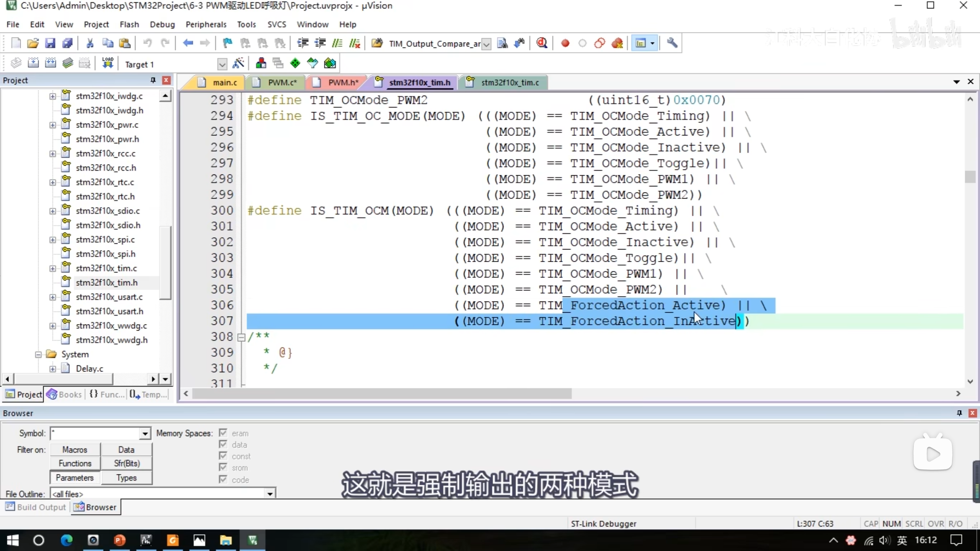Insert breakpoint red circle icon

pyautogui.click(x=565, y=43)
